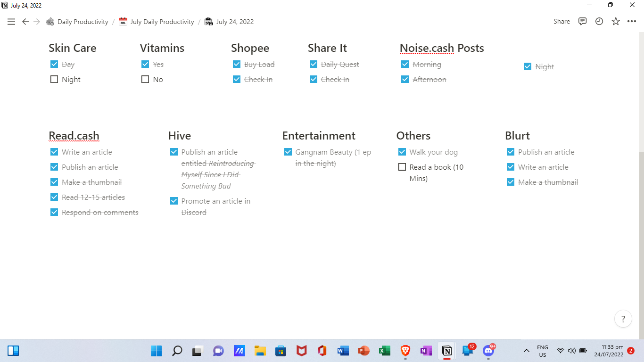Open the Wi-Fi network status icon
The height and width of the screenshot is (362, 644).
561,351
